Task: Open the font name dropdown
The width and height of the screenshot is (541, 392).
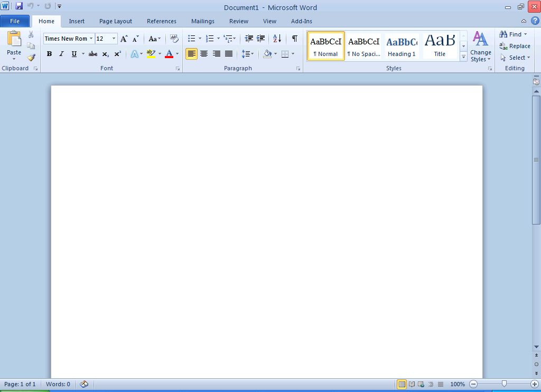Action: [91, 39]
